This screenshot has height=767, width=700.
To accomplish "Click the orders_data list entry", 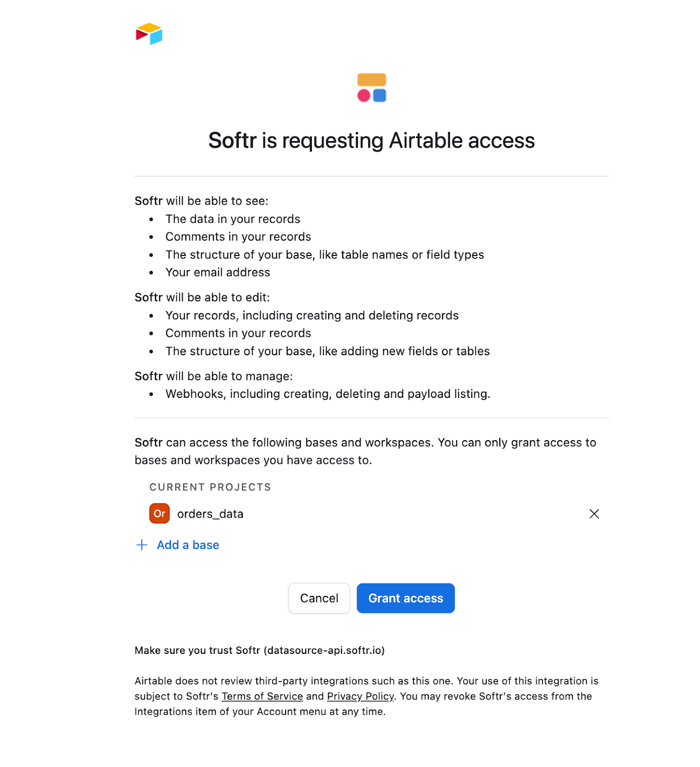I will click(210, 513).
